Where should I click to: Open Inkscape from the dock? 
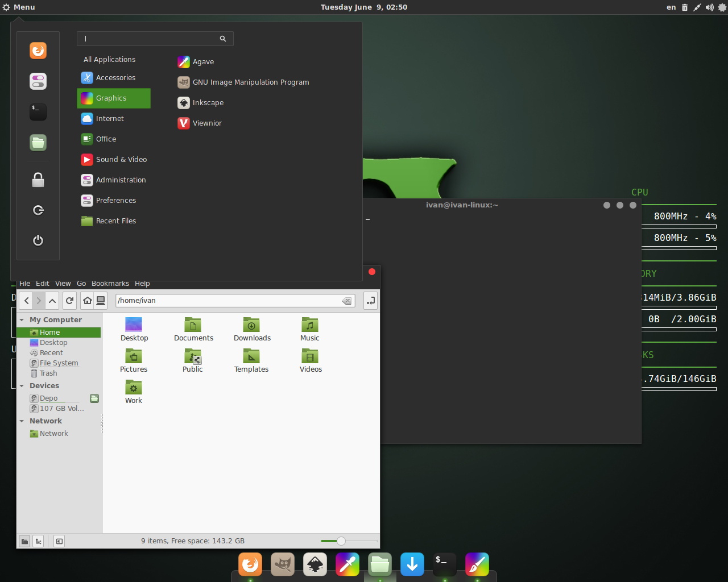coord(315,564)
